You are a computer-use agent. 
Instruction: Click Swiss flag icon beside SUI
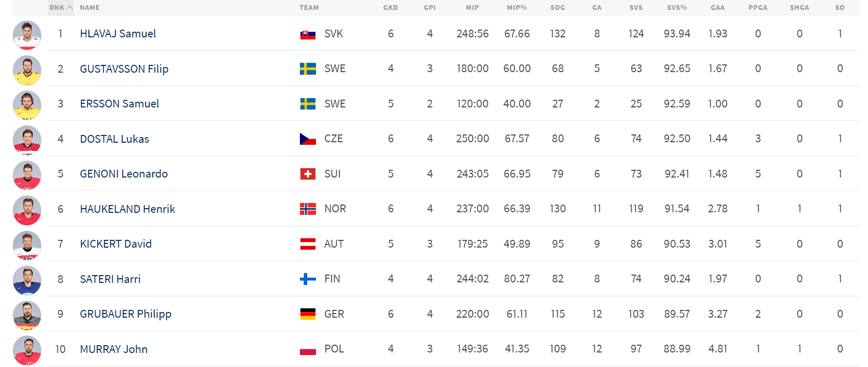tap(308, 174)
